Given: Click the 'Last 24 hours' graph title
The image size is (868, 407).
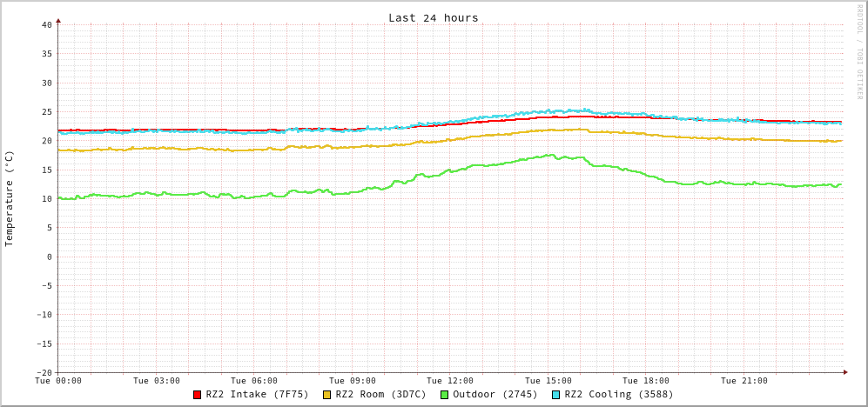Looking at the screenshot, I should click(x=433, y=17).
